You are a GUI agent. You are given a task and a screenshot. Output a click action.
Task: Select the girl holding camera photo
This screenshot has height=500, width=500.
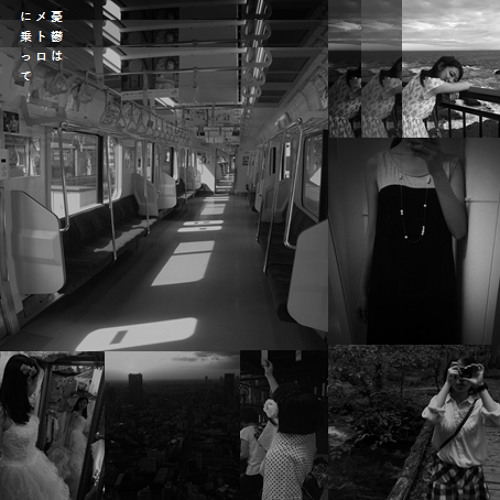414,423
